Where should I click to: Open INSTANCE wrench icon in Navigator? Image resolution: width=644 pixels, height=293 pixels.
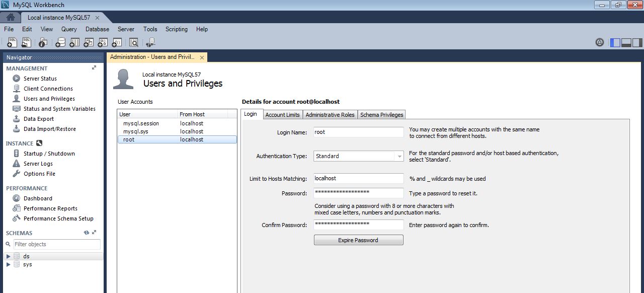pos(39,143)
